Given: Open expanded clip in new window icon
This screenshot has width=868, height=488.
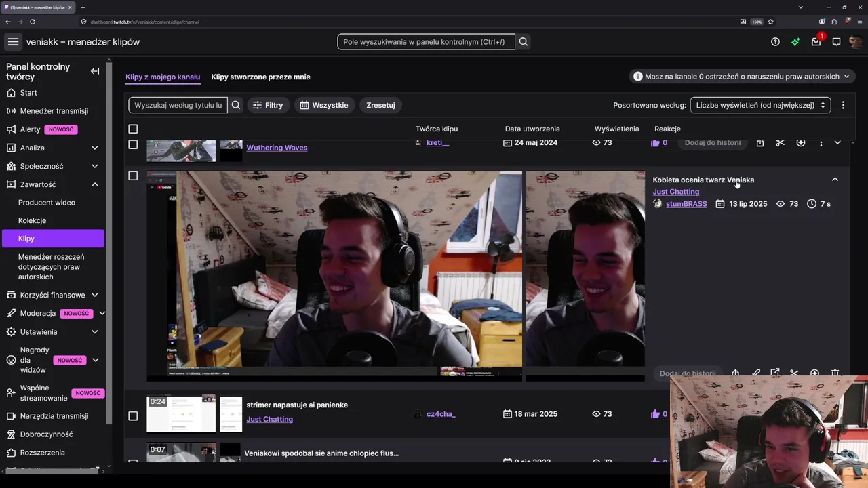Looking at the screenshot, I should [775, 373].
